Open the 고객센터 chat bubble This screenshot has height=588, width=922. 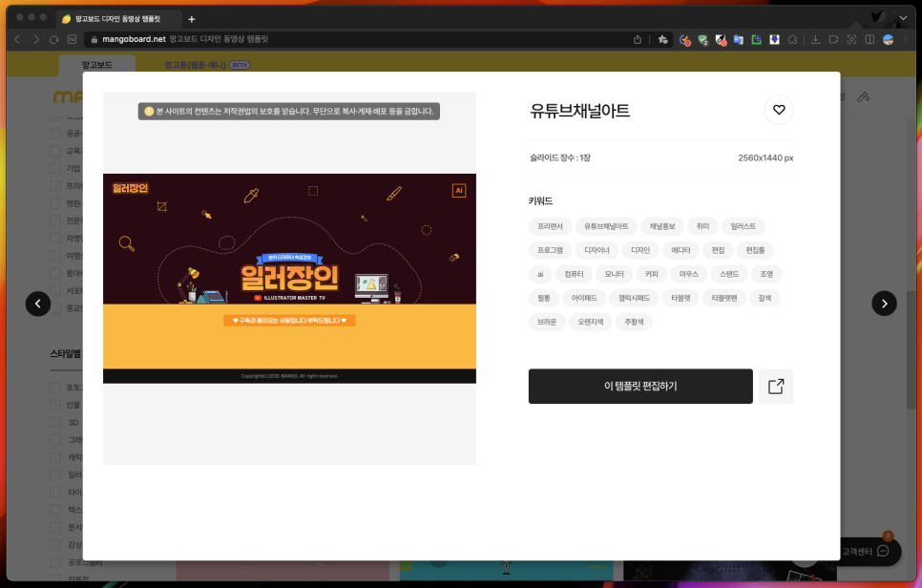[883, 551]
